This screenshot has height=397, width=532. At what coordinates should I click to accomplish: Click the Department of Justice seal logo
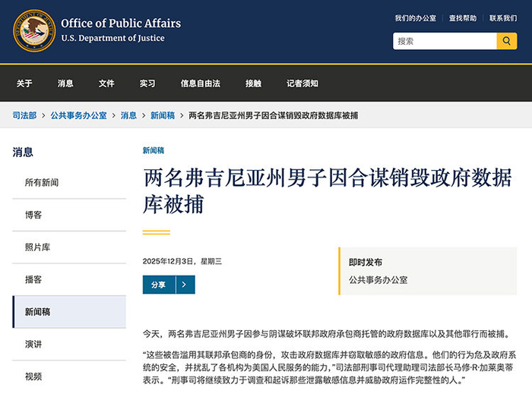pos(33,31)
